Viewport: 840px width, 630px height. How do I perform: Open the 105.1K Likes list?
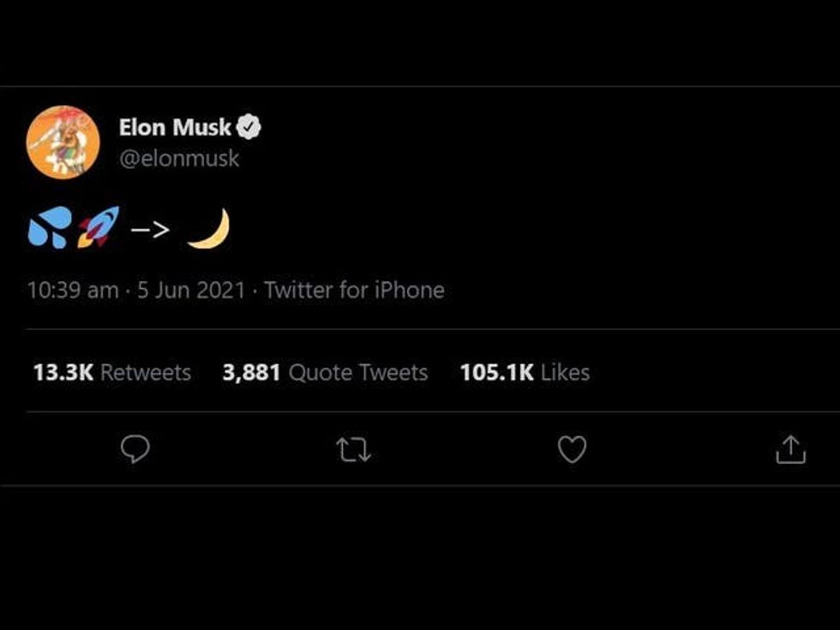point(526,372)
